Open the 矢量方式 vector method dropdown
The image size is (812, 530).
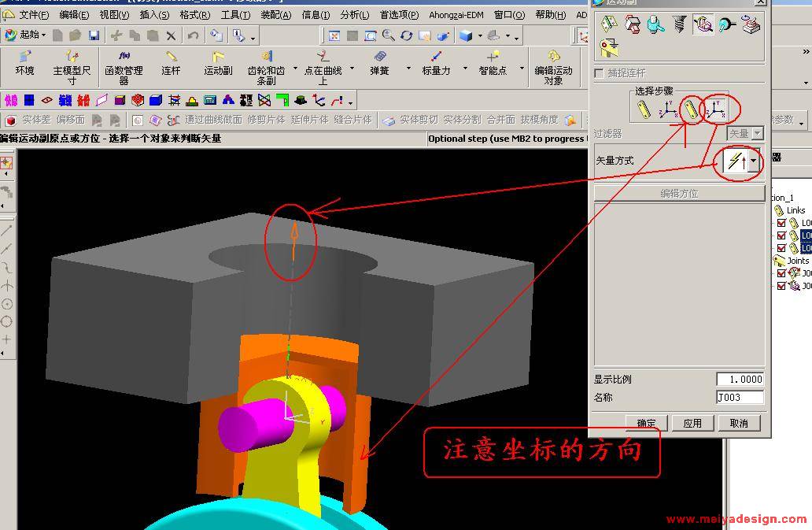(754, 161)
